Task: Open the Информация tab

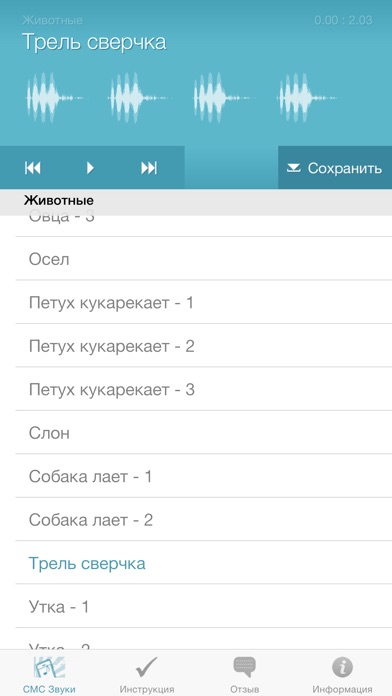Action: point(342,674)
